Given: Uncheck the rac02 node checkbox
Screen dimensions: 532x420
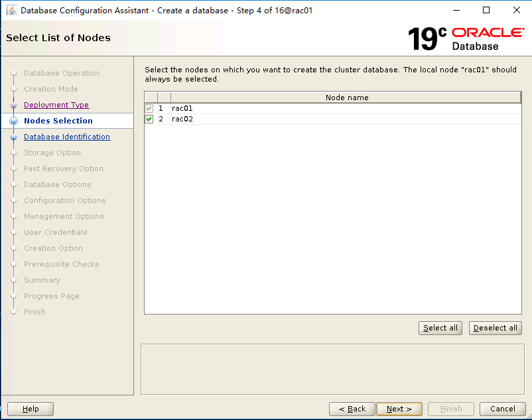Looking at the screenshot, I should (x=149, y=119).
